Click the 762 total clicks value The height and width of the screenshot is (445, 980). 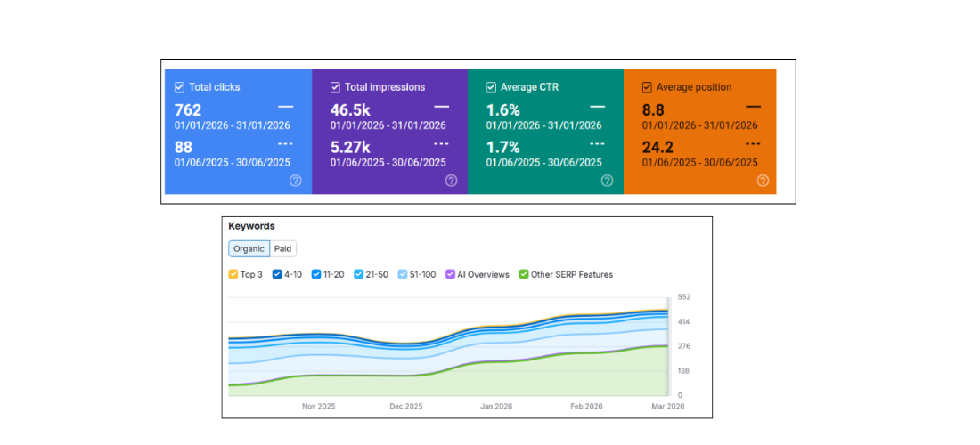point(188,110)
